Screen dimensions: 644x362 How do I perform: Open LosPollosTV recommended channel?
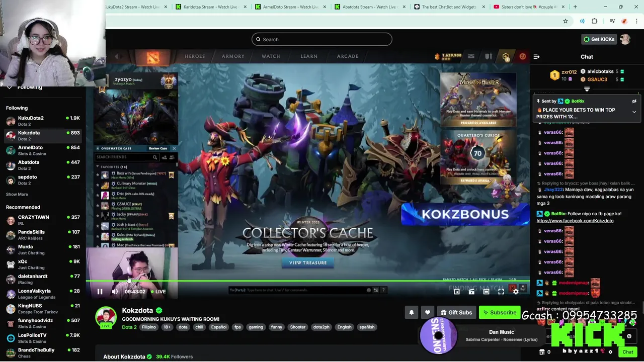(43, 338)
